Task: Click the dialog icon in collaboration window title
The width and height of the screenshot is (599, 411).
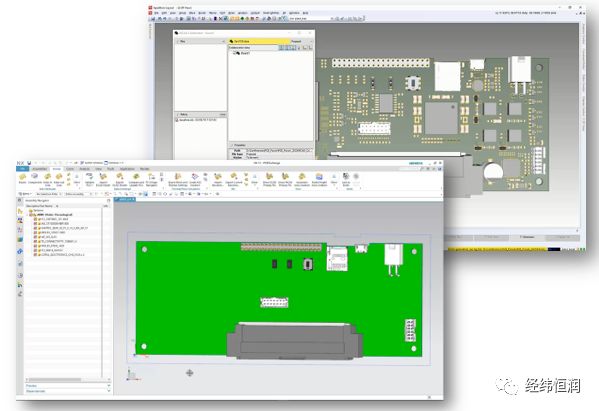Action: click(x=176, y=33)
